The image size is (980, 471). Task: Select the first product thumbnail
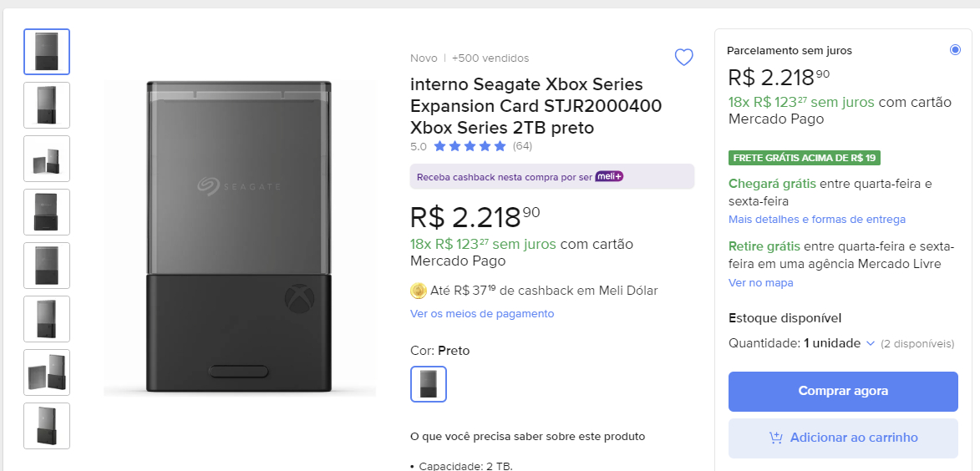(47, 52)
